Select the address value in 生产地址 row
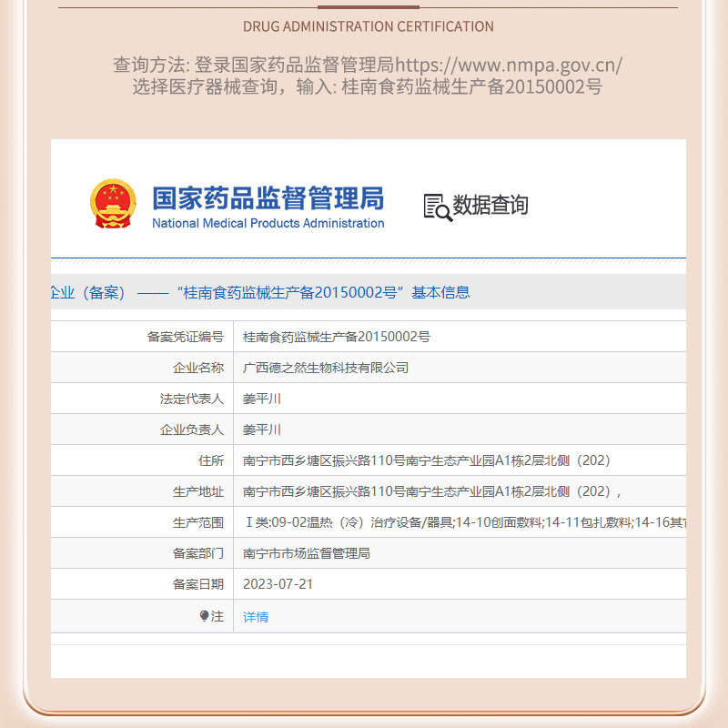 tap(431, 491)
